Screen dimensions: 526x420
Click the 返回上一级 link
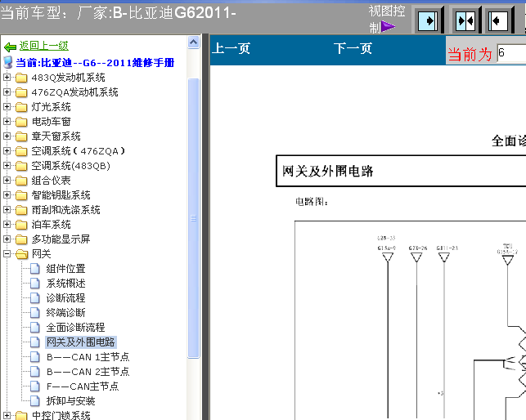43,46
